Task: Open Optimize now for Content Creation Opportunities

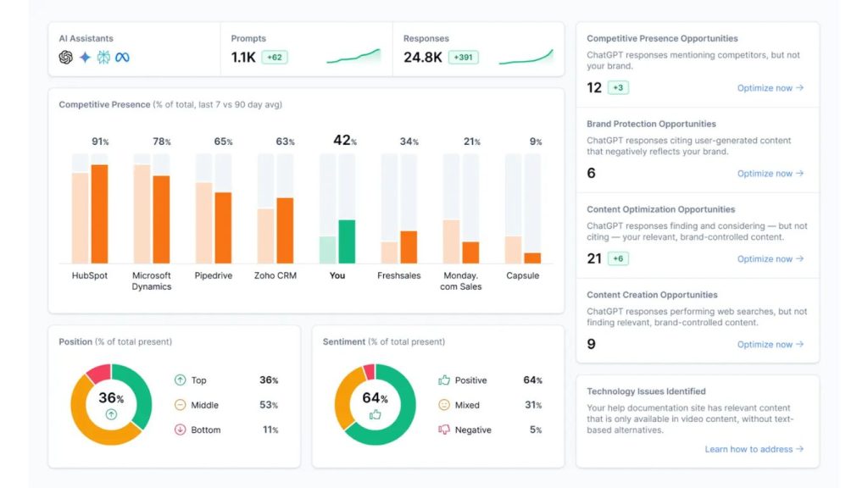Action: pyautogui.click(x=770, y=344)
